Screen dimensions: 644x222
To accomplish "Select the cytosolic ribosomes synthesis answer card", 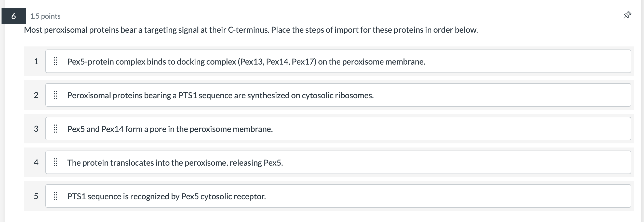I will [338, 95].
